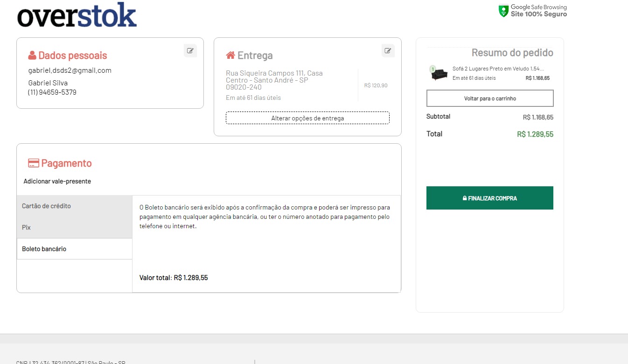Select the Cartão de crédito payment tab
This screenshot has width=628, height=364.
[x=75, y=206]
